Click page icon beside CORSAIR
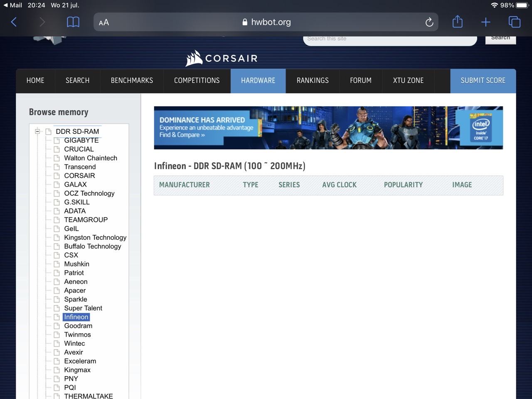Image resolution: width=532 pixels, height=399 pixels. pyautogui.click(x=57, y=176)
